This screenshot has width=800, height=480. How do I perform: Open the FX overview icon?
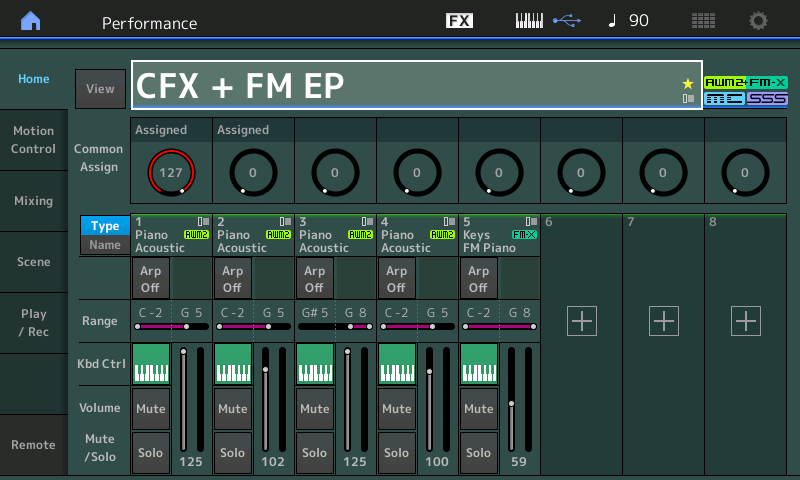click(x=459, y=21)
